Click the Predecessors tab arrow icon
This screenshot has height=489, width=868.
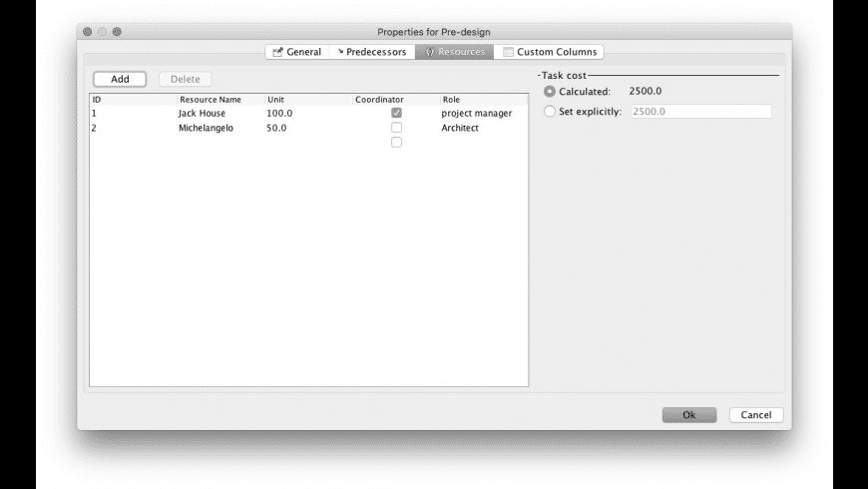[x=340, y=52]
